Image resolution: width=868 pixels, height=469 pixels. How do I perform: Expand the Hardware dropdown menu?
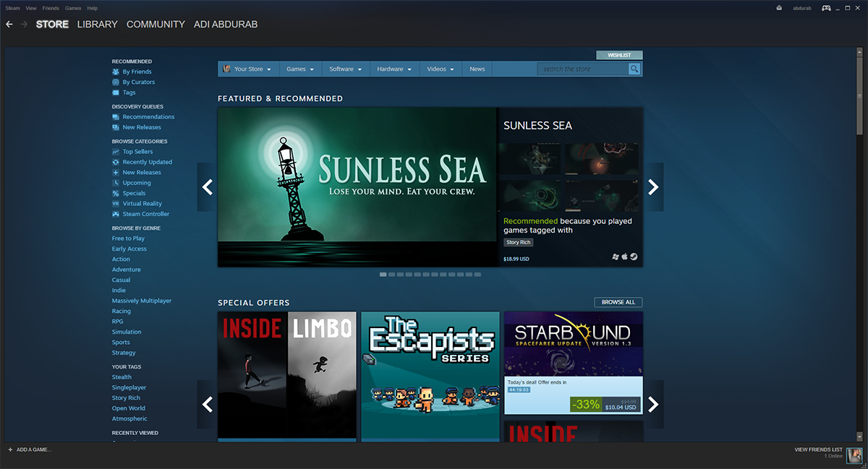point(394,69)
